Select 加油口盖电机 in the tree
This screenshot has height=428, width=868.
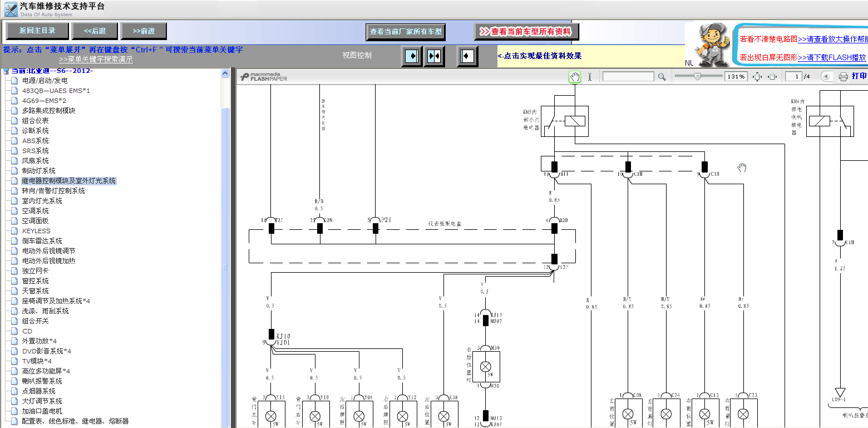click(x=42, y=411)
